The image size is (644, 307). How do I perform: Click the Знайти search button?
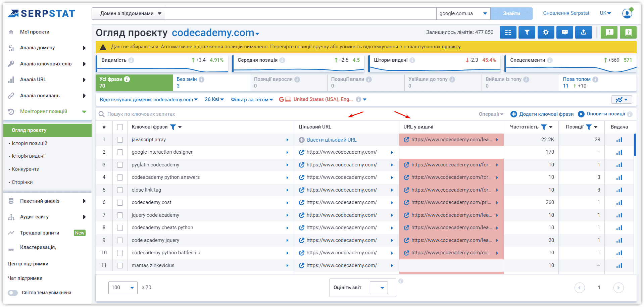click(x=511, y=13)
